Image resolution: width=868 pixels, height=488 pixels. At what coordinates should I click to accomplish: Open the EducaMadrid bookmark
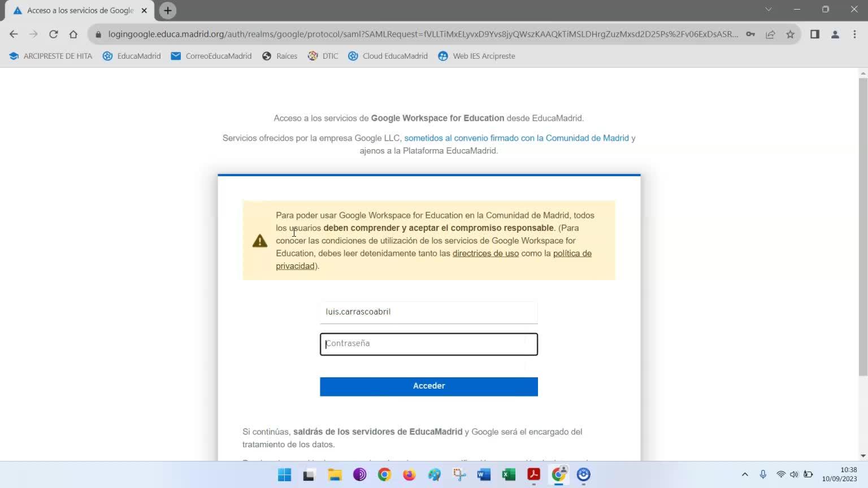click(132, 56)
